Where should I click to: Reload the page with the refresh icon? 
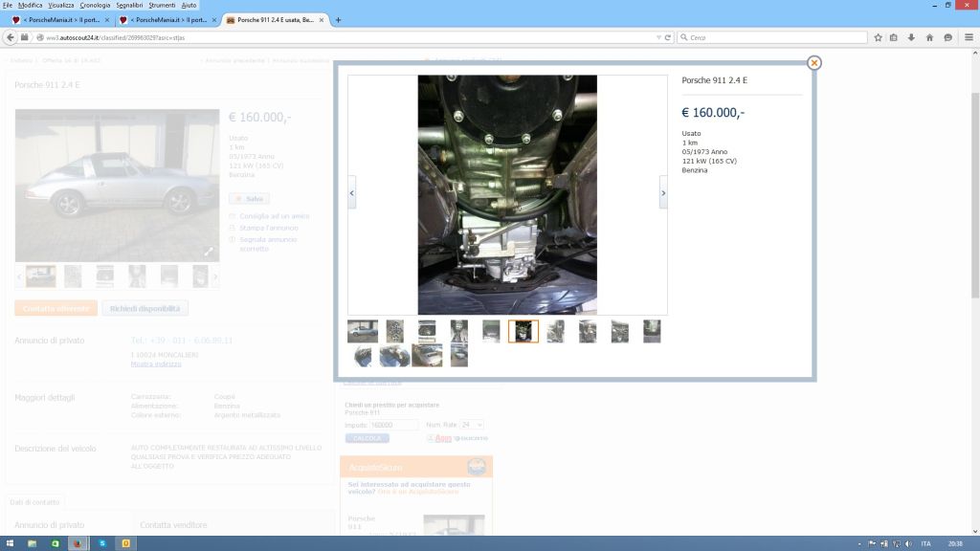coord(667,37)
